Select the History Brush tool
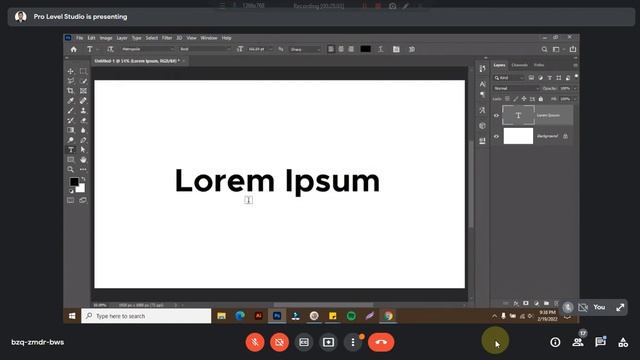 coord(71,120)
